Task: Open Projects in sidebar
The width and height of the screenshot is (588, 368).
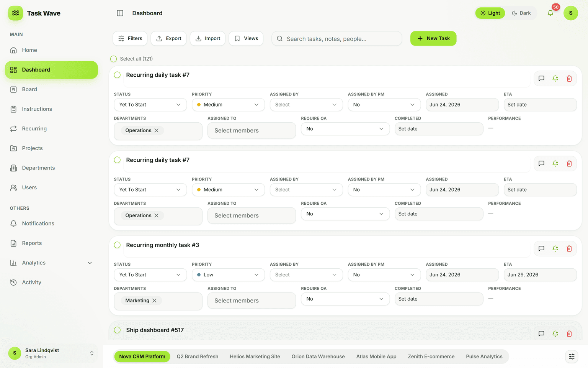Action: coord(51,148)
